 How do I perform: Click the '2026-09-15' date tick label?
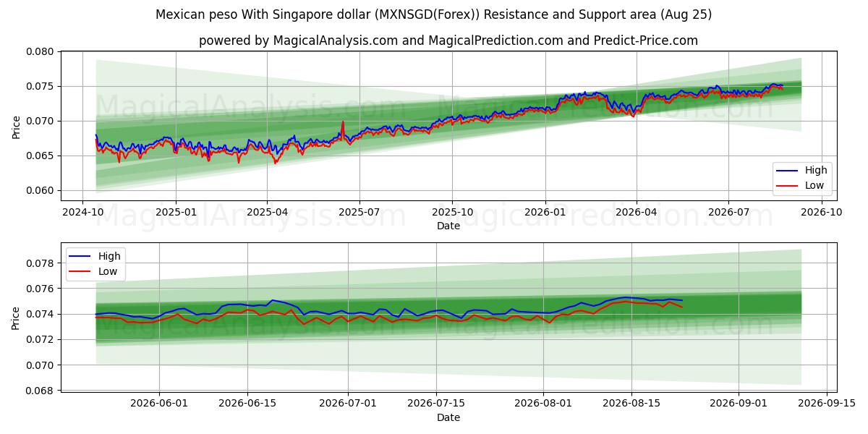pyautogui.click(x=827, y=404)
